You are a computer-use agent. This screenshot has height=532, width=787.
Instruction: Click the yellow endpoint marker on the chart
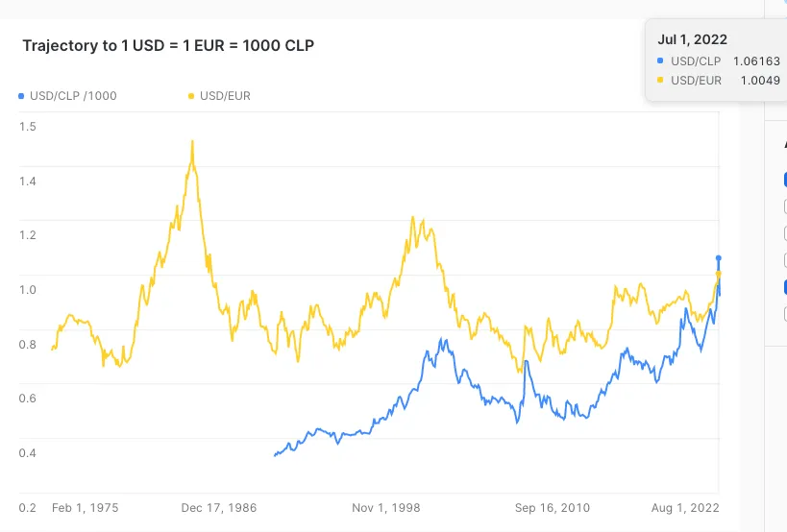tap(719, 275)
